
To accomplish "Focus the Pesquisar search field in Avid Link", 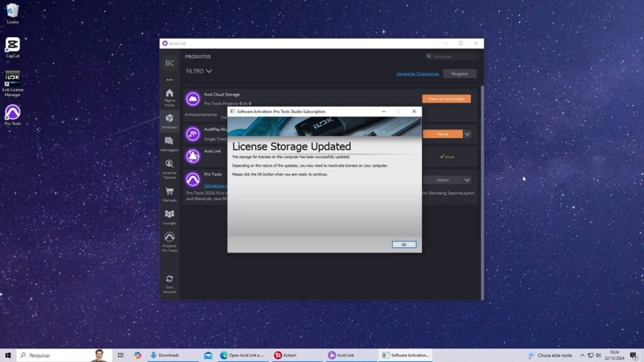I will pos(452,57).
